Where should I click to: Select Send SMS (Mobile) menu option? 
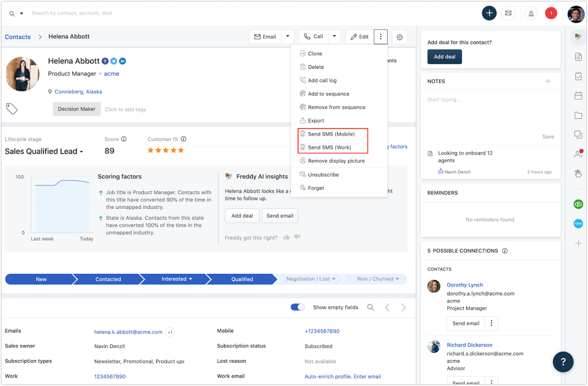pos(331,134)
